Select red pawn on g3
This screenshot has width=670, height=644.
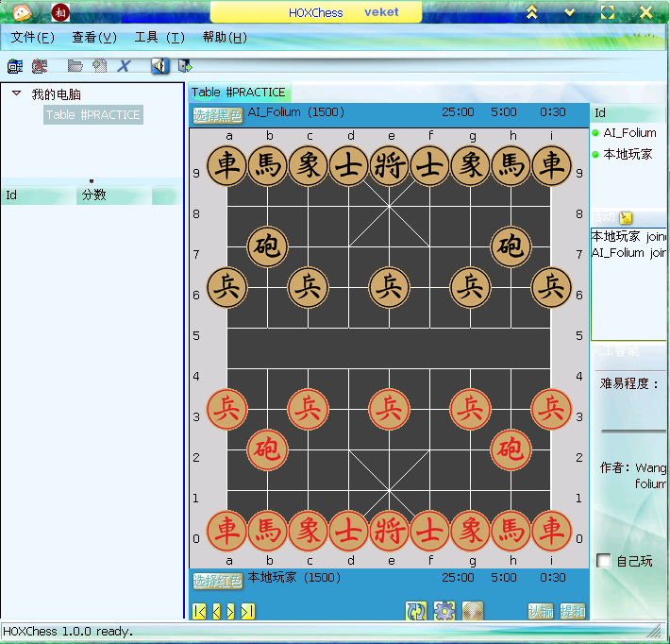click(471, 409)
